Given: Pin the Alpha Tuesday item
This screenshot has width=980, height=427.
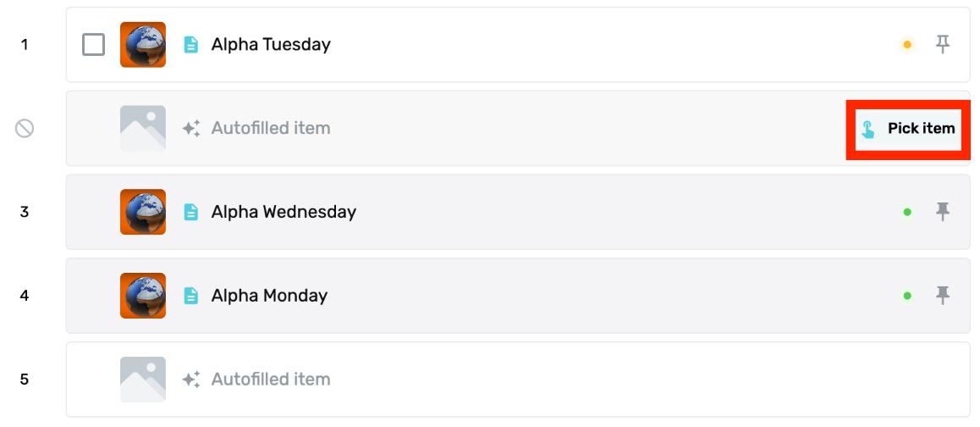Looking at the screenshot, I should [x=943, y=44].
